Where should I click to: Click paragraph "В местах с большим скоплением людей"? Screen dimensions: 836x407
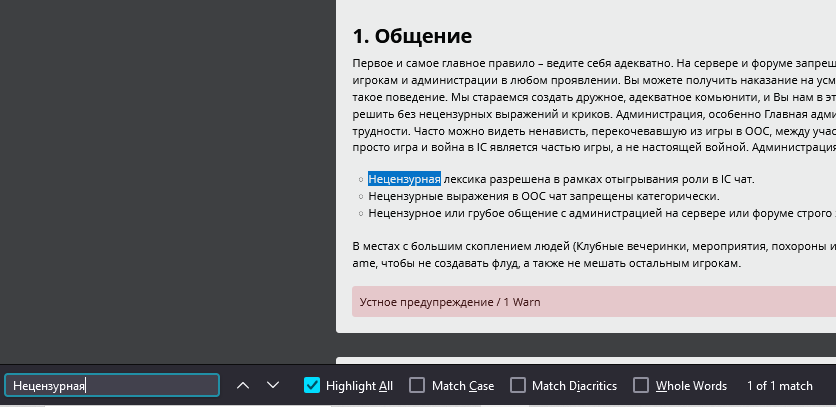point(590,246)
